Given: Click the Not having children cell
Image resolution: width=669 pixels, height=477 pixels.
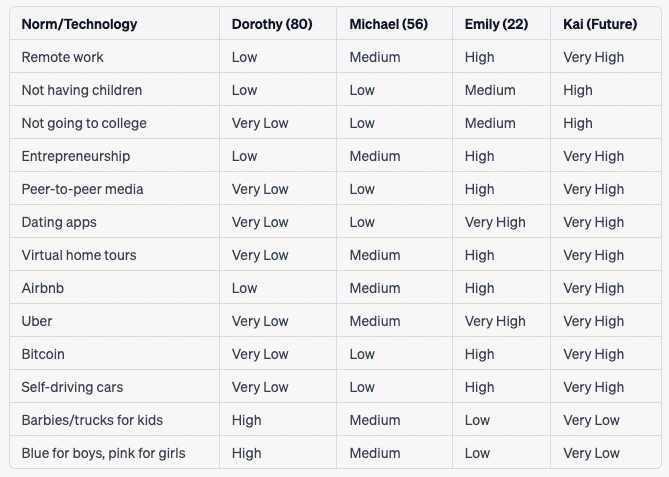Looking at the screenshot, I should click(x=82, y=90).
